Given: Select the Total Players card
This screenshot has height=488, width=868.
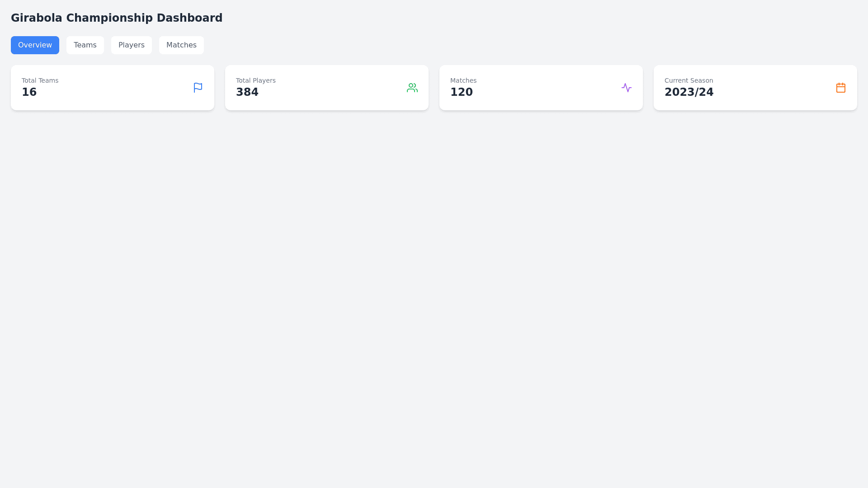Looking at the screenshot, I should 326,87.
